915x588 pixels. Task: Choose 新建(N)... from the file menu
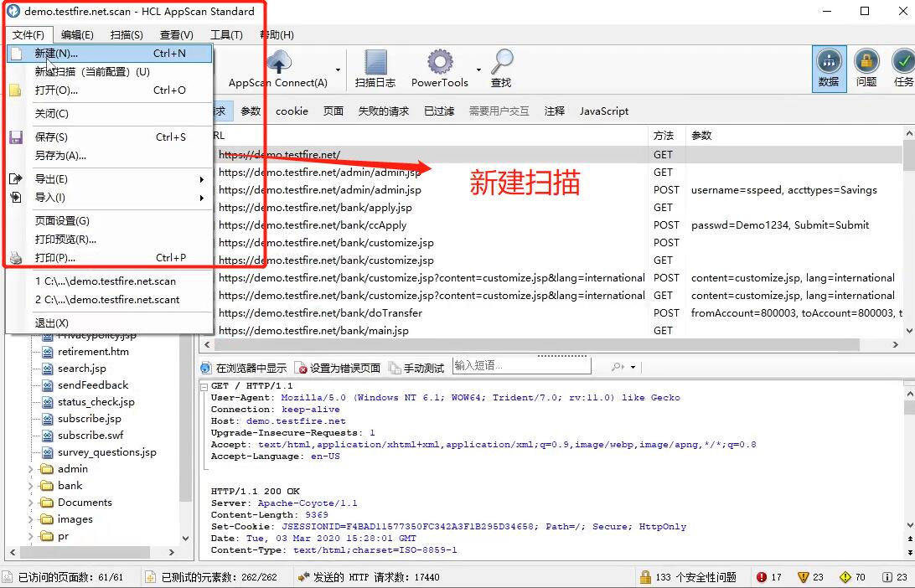(110, 53)
